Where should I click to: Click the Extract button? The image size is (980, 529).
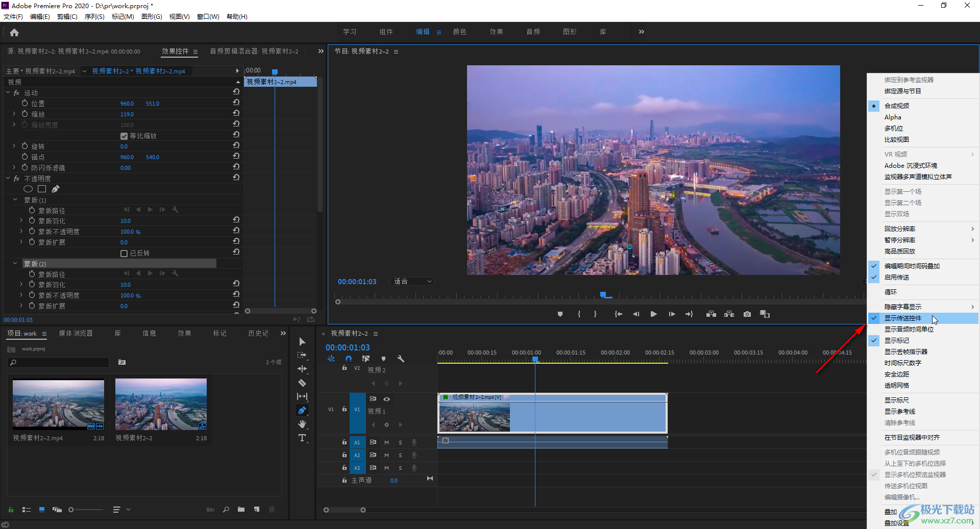[x=729, y=314]
